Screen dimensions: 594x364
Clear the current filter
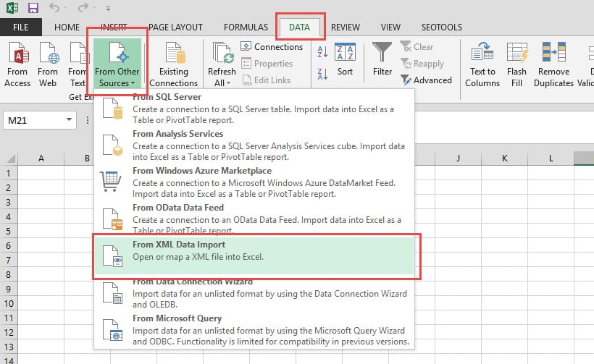(417, 47)
